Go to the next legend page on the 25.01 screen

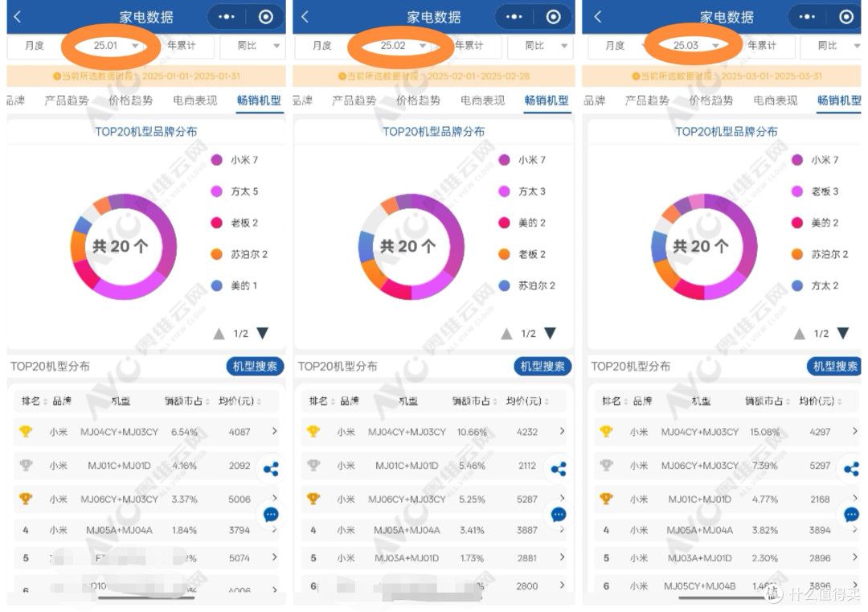(x=262, y=333)
